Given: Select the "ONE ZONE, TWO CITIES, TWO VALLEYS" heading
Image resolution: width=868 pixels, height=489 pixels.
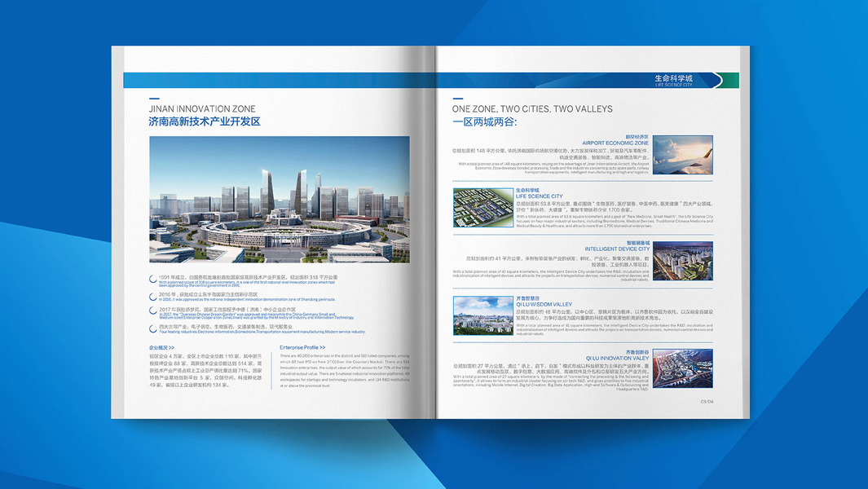Looking at the screenshot, I should pyautogui.click(x=532, y=109).
